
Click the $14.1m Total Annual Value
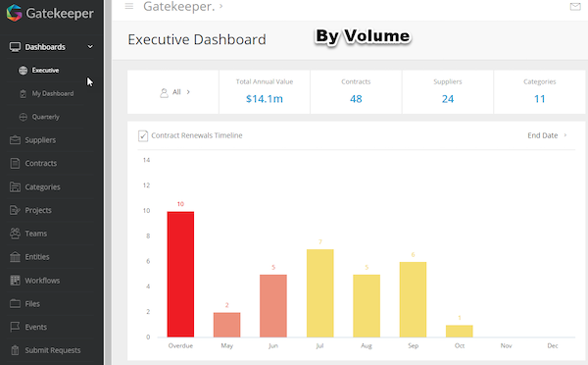click(265, 99)
